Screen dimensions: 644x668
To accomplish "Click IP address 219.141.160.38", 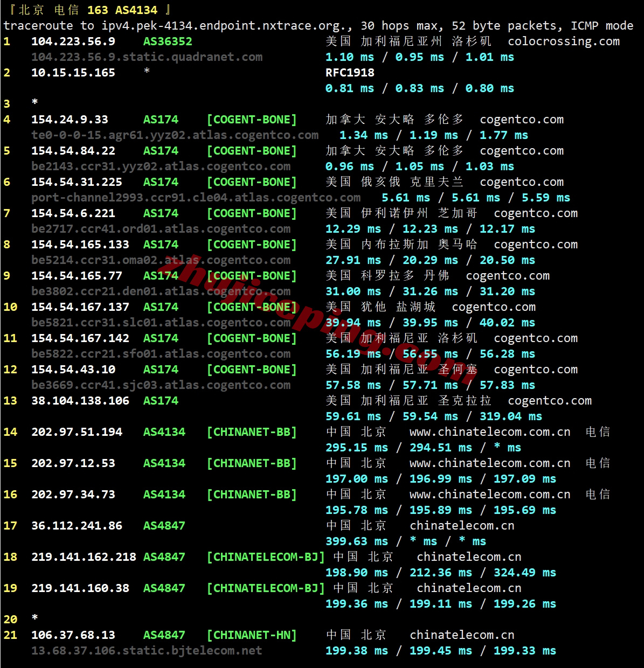I will click(x=80, y=588).
